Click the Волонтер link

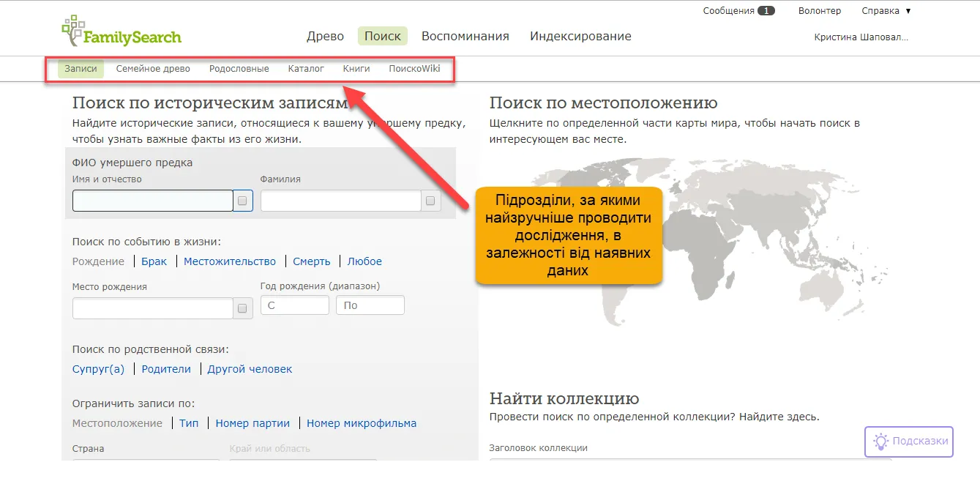(x=820, y=11)
